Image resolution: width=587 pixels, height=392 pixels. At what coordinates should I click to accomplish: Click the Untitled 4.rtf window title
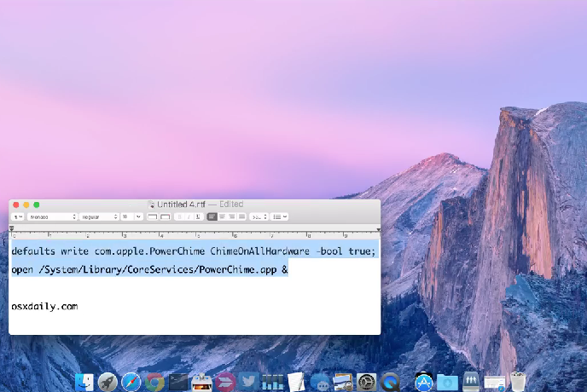click(x=181, y=205)
